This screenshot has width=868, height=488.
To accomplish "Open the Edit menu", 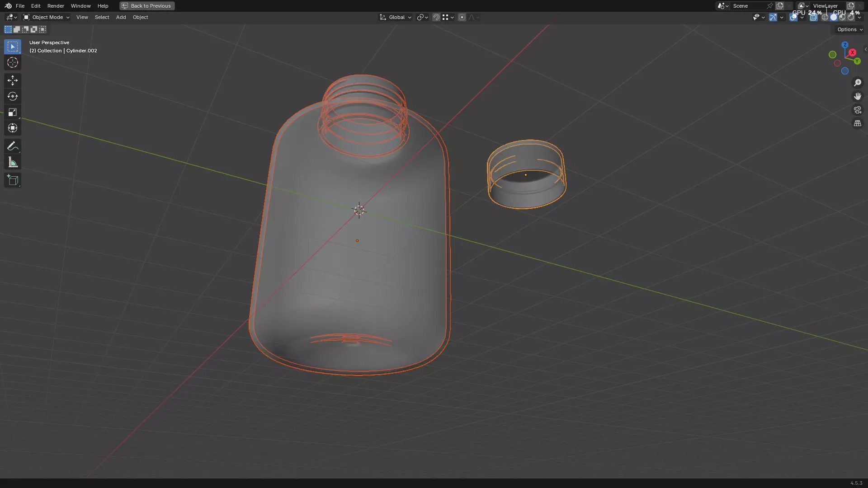I will click(36, 6).
